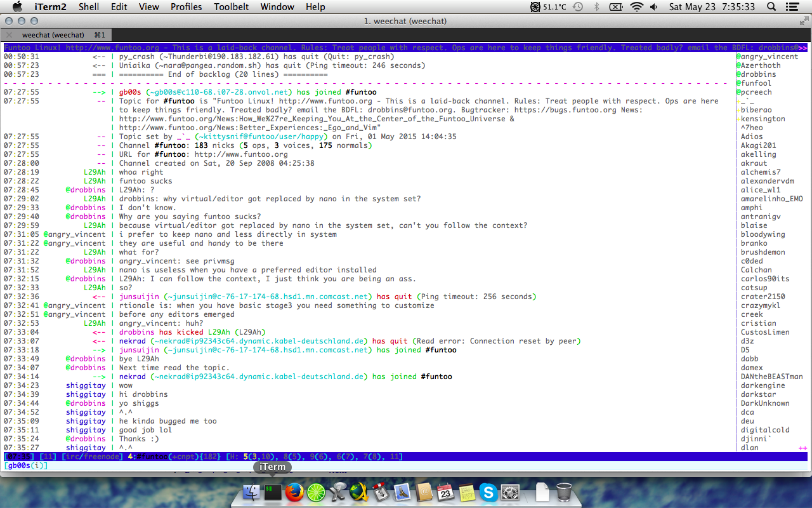This screenshot has width=812, height=508.
Task: Open the globe-with-yellow-arrow dock app
Action: (359, 492)
